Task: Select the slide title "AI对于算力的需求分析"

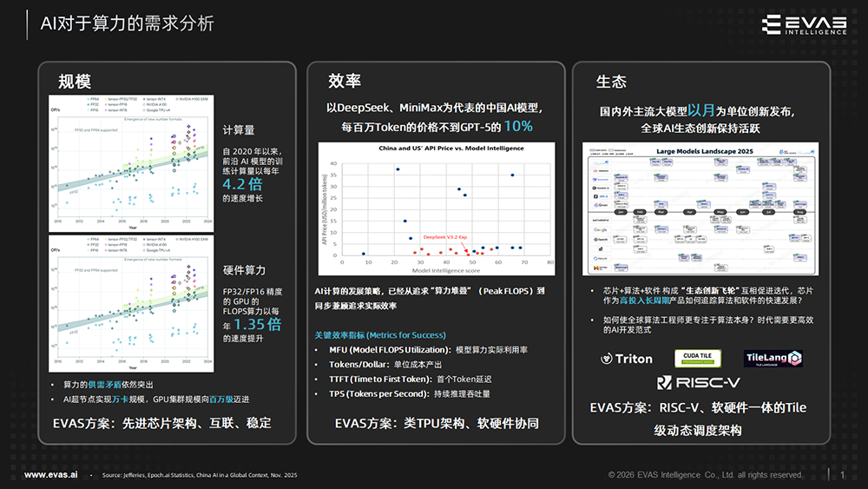Action: [x=128, y=23]
